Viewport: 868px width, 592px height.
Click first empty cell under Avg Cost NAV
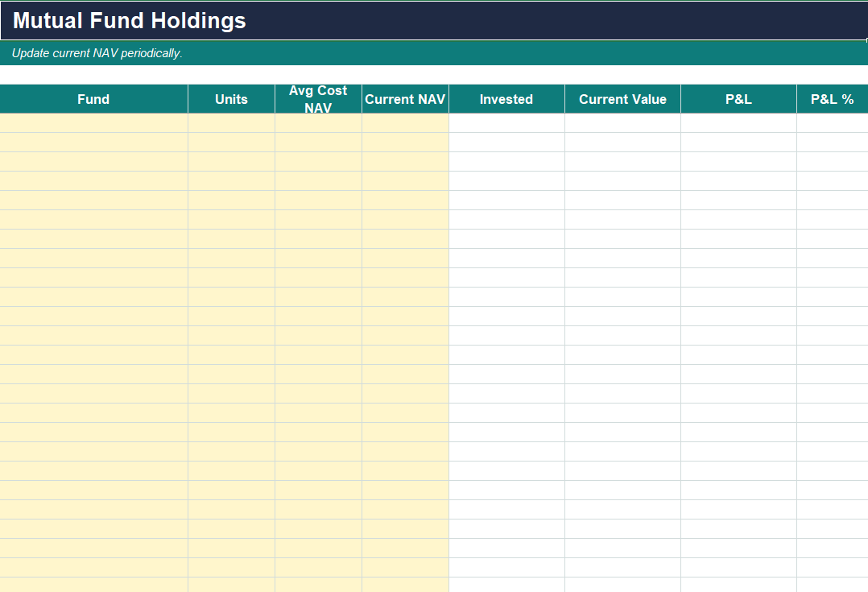tap(318, 123)
